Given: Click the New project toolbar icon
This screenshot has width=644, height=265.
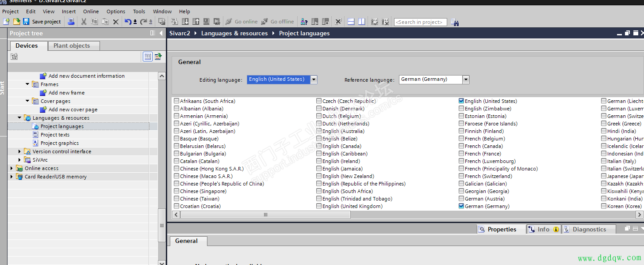Looking at the screenshot, I should click(x=6, y=22).
